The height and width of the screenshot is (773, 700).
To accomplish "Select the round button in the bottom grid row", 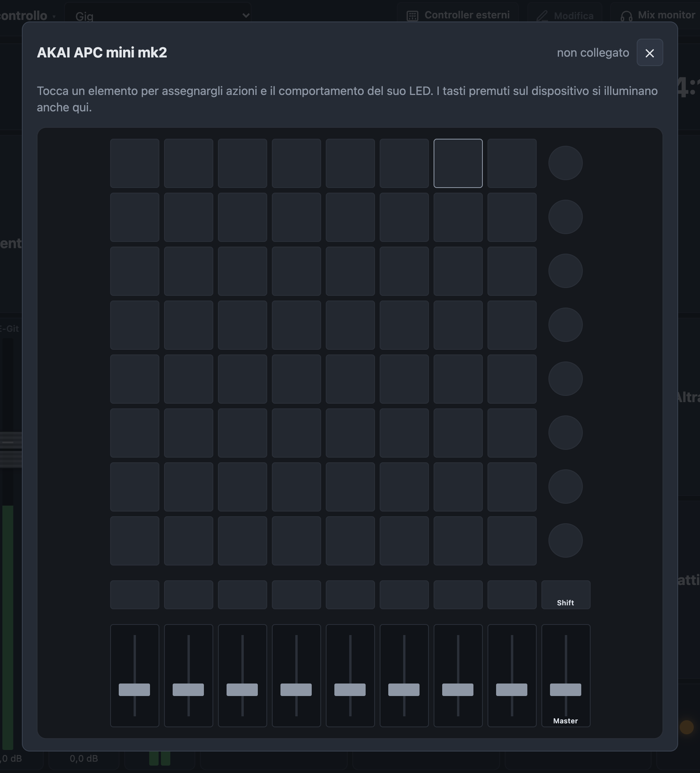I will [x=565, y=540].
